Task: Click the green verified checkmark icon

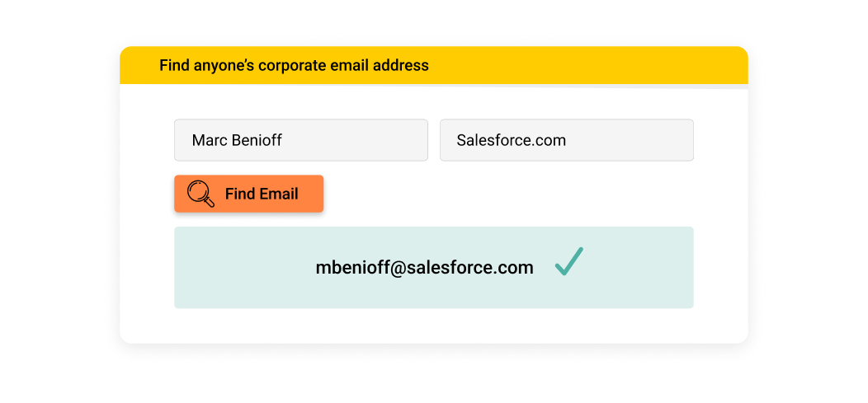Action: point(569,261)
